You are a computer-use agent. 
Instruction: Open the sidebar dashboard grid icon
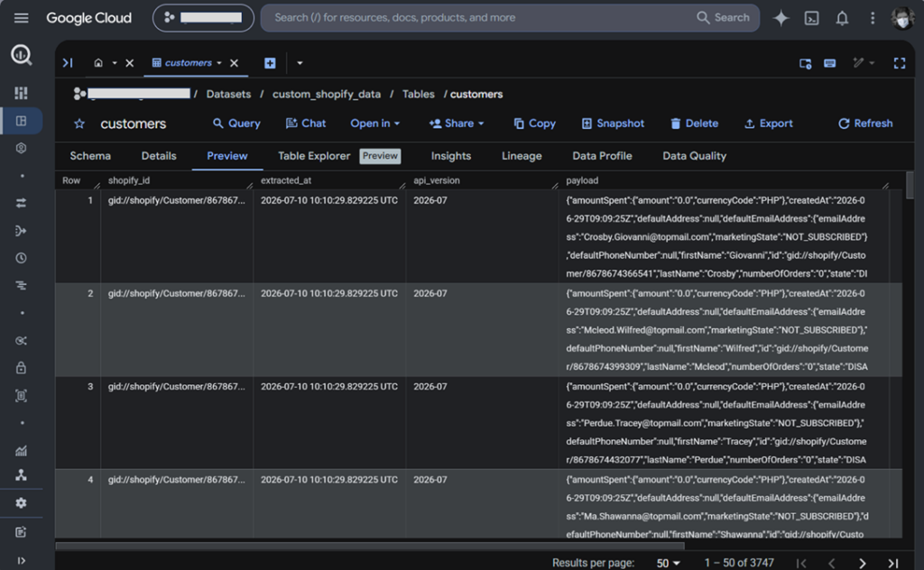click(x=22, y=93)
